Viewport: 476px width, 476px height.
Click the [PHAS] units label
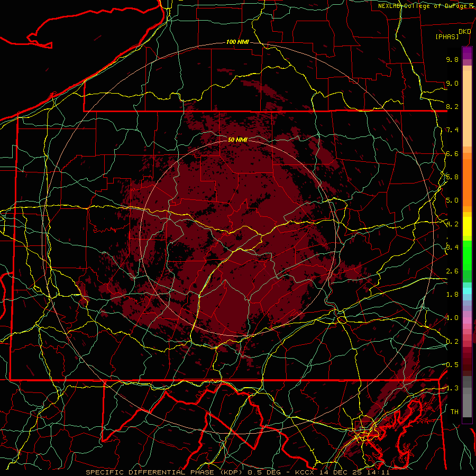tap(447, 36)
